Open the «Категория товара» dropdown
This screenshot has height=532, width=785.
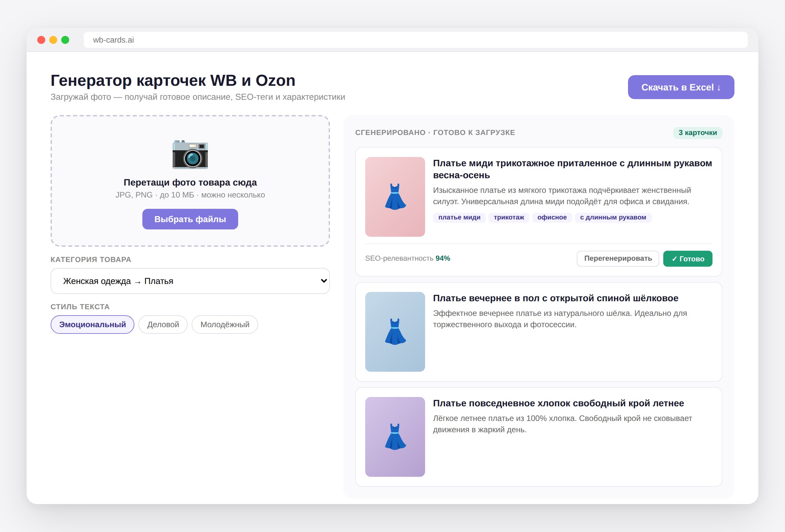tap(190, 281)
